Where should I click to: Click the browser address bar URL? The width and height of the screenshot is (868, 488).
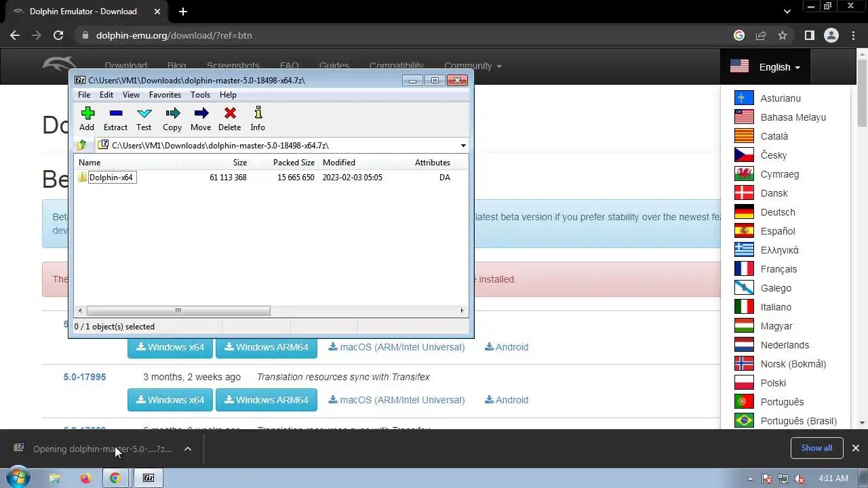pyautogui.click(x=174, y=35)
